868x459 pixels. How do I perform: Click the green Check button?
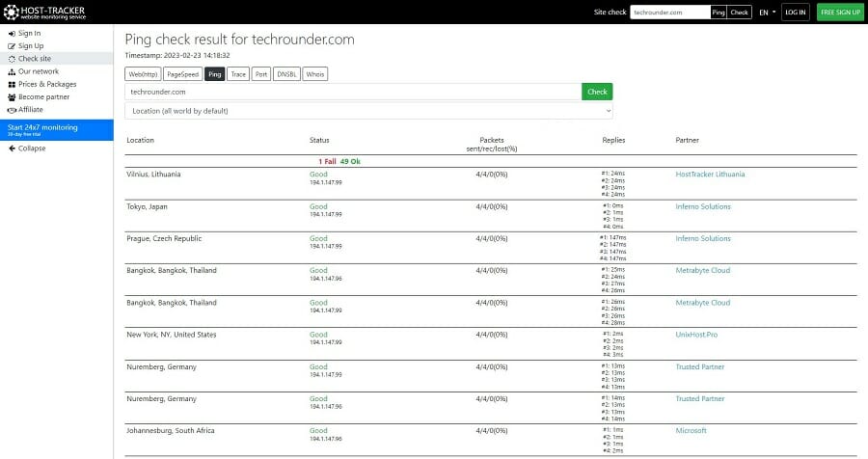(x=597, y=92)
